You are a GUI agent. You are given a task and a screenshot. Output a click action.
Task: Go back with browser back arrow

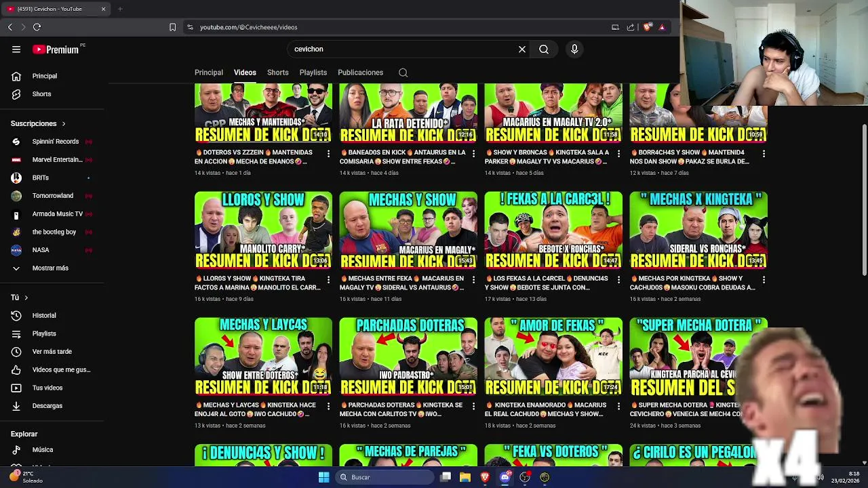[x=10, y=27]
